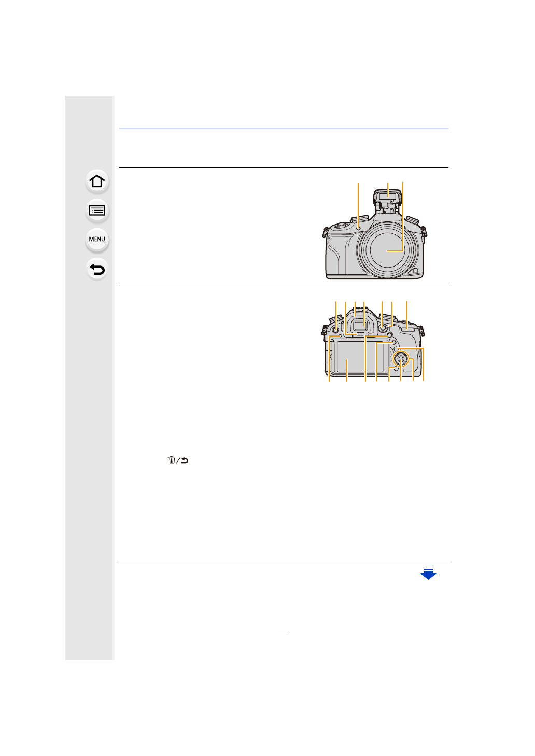Click the page number line at bottom
Image resolution: width=535 pixels, height=756 pixels.
(283, 631)
